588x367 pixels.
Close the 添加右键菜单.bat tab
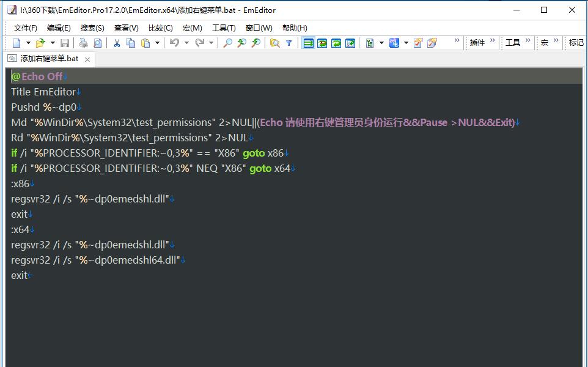pyautogui.click(x=87, y=59)
